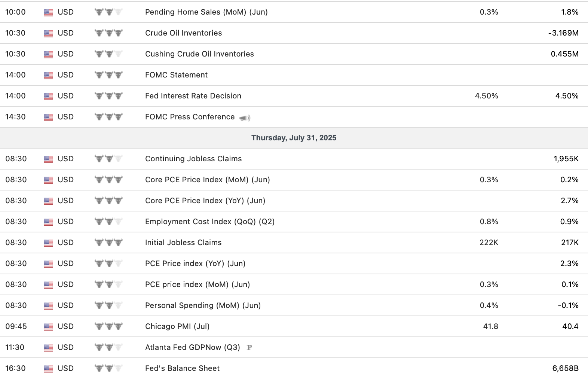Click the US flag in the Crude Oil Inventories row
Image resolution: width=588 pixels, height=375 pixels.
[48, 33]
